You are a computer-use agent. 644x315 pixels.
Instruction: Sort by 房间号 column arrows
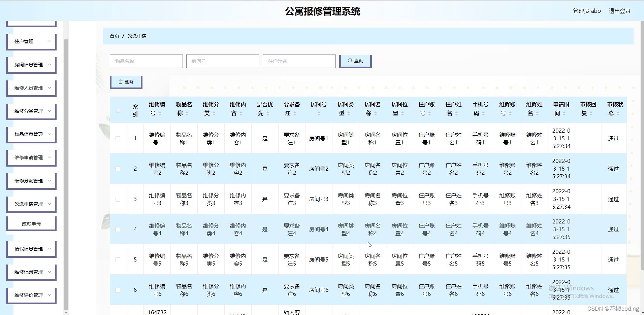point(319,113)
